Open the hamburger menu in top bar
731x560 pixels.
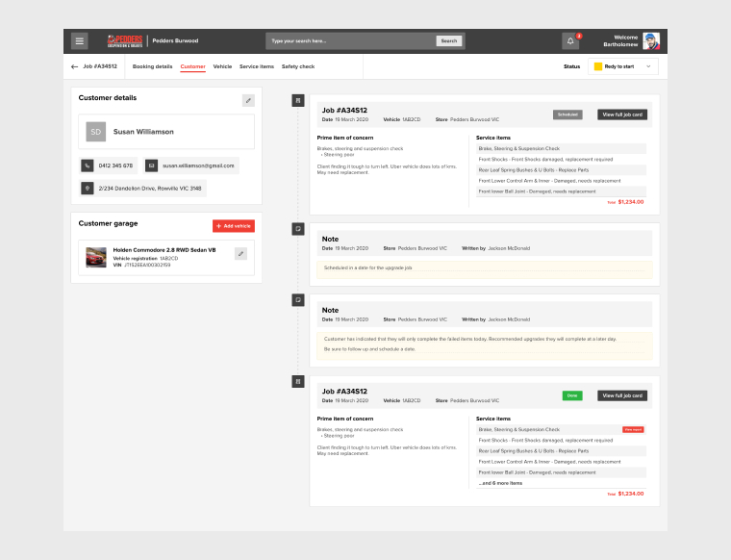pyautogui.click(x=79, y=40)
